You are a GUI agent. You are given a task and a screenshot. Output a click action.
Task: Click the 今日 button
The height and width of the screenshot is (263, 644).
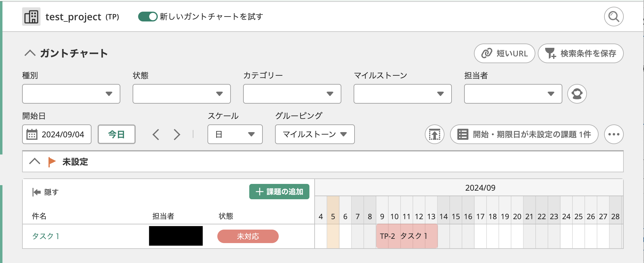click(117, 134)
